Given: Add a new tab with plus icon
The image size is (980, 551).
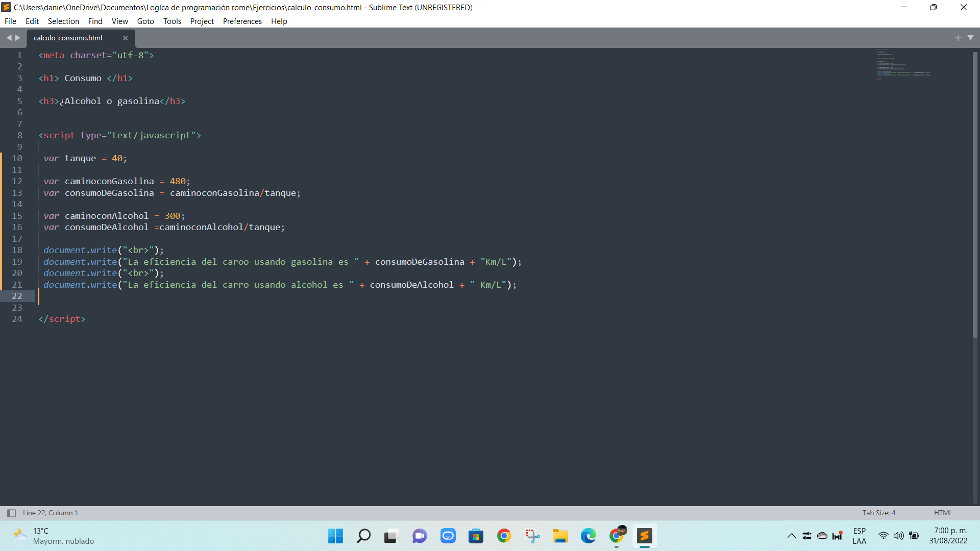Looking at the screenshot, I should click(958, 38).
